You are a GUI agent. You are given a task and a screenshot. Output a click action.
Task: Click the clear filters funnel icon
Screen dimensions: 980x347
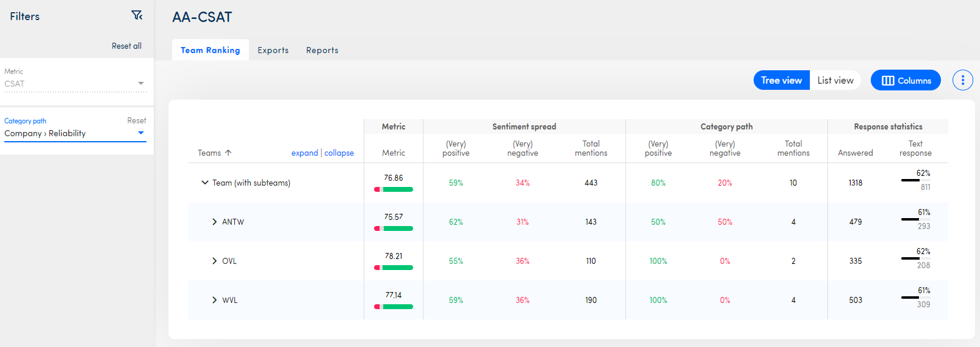point(137,15)
